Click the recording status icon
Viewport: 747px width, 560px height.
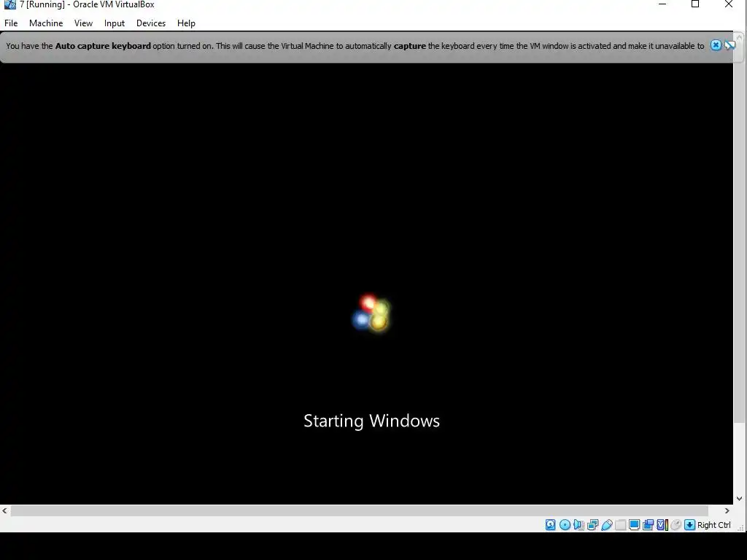648,525
